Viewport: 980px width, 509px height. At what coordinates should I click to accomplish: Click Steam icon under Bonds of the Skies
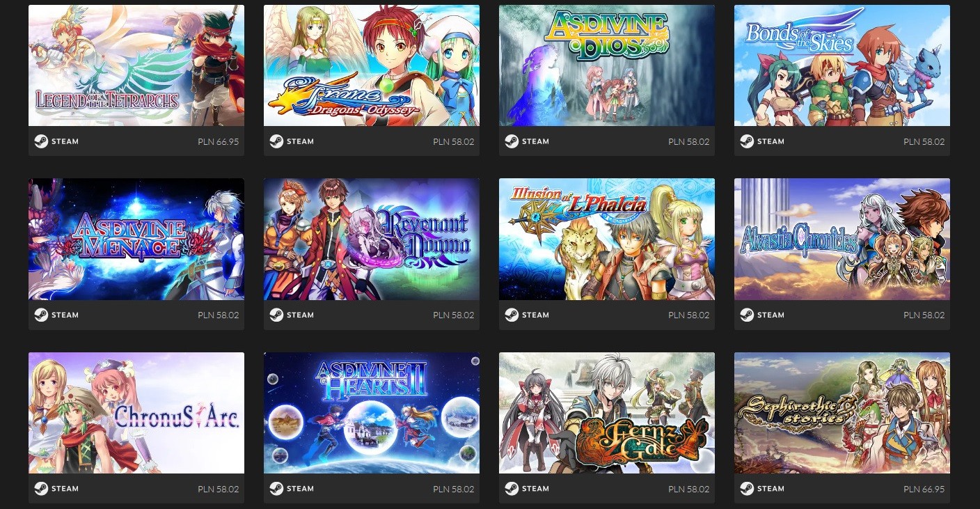(747, 141)
